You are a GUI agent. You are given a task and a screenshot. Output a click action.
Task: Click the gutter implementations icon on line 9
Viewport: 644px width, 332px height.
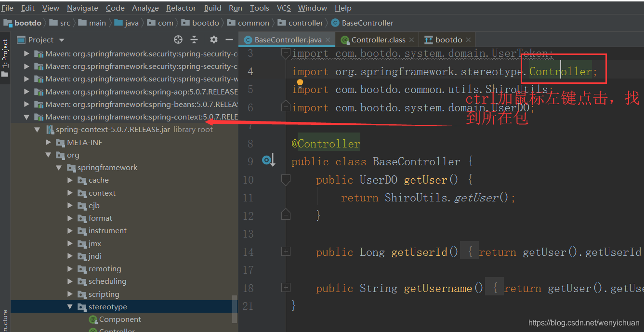pyautogui.click(x=268, y=160)
